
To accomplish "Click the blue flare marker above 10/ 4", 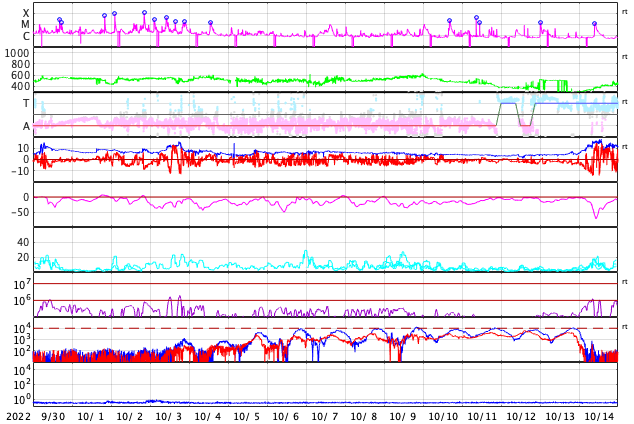I will point(210,22).
